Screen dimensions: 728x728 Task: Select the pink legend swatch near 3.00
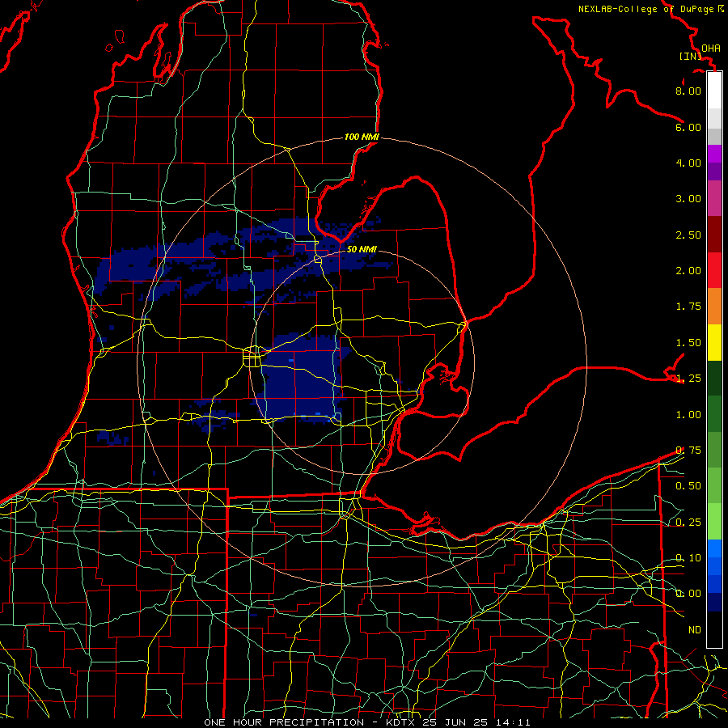[714, 198]
